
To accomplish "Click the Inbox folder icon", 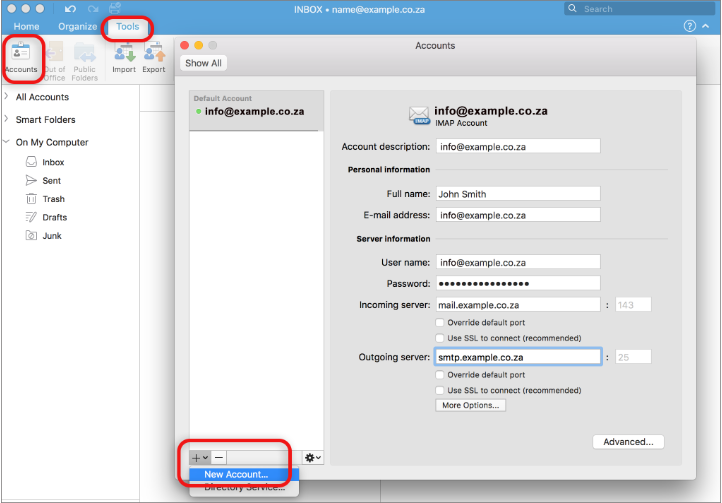I will click(x=31, y=162).
